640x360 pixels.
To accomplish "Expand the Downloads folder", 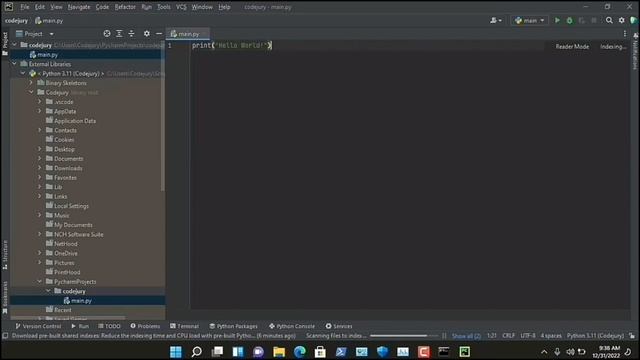I will click(40, 168).
